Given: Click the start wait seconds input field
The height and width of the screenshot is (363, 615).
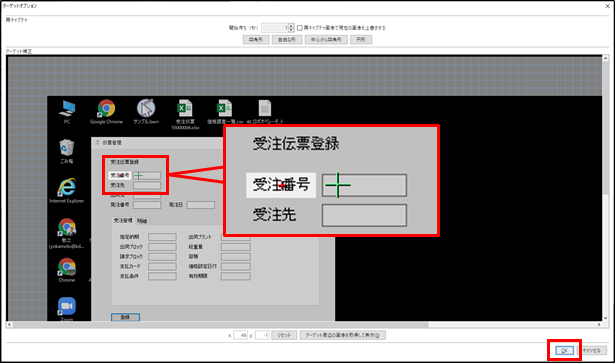Looking at the screenshot, I should click(275, 28).
